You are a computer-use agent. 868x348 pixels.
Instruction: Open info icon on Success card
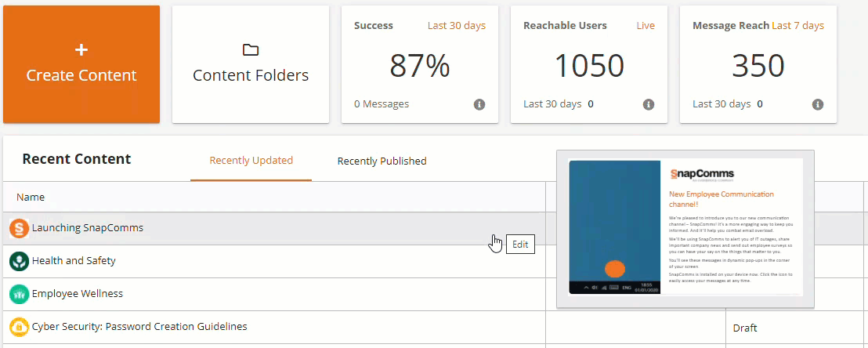[479, 104]
